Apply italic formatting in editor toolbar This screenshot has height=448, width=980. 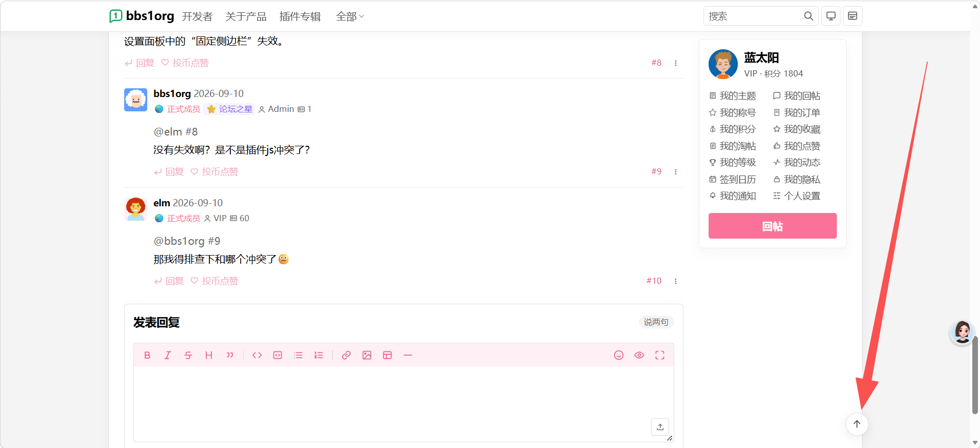point(167,355)
